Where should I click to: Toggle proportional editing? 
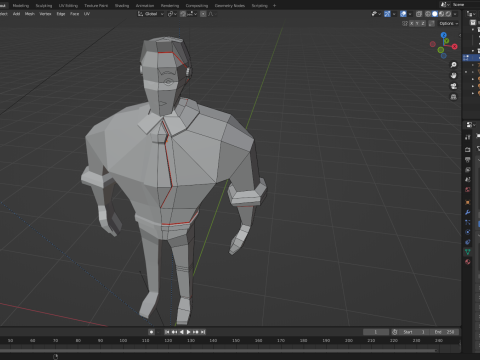coord(203,14)
